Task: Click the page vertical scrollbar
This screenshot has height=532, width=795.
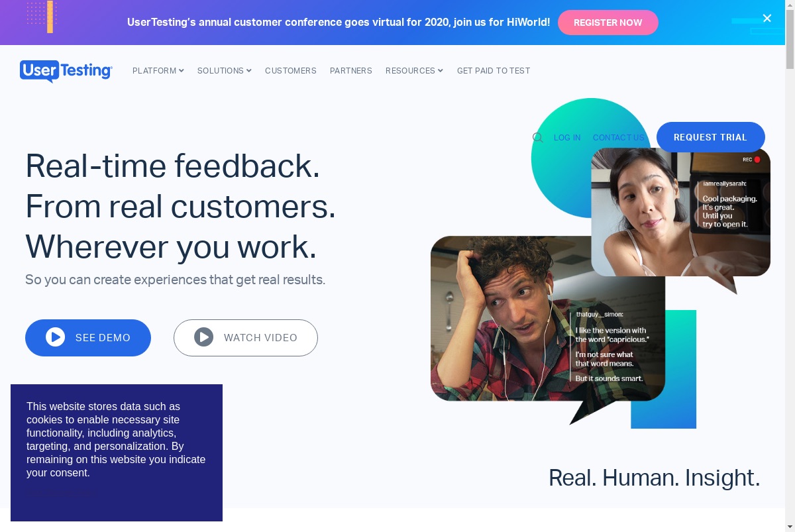Action: 790,266
